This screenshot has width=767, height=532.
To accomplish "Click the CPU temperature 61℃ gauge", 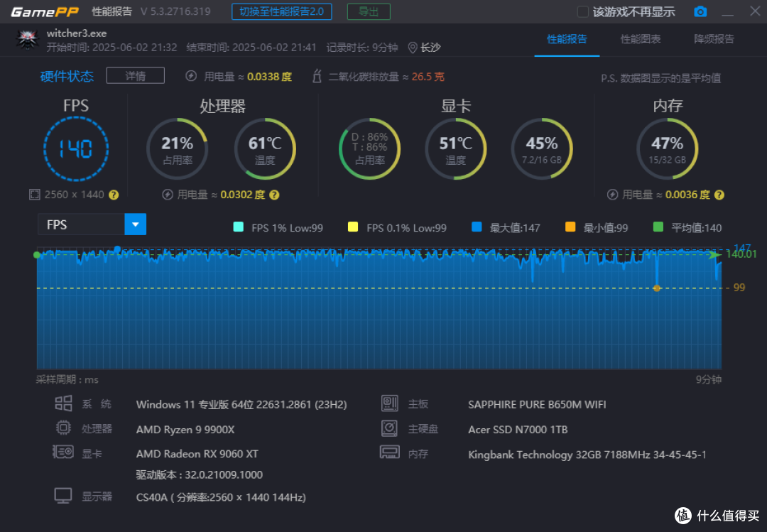I will pyautogui.click(x=265, y=148).
